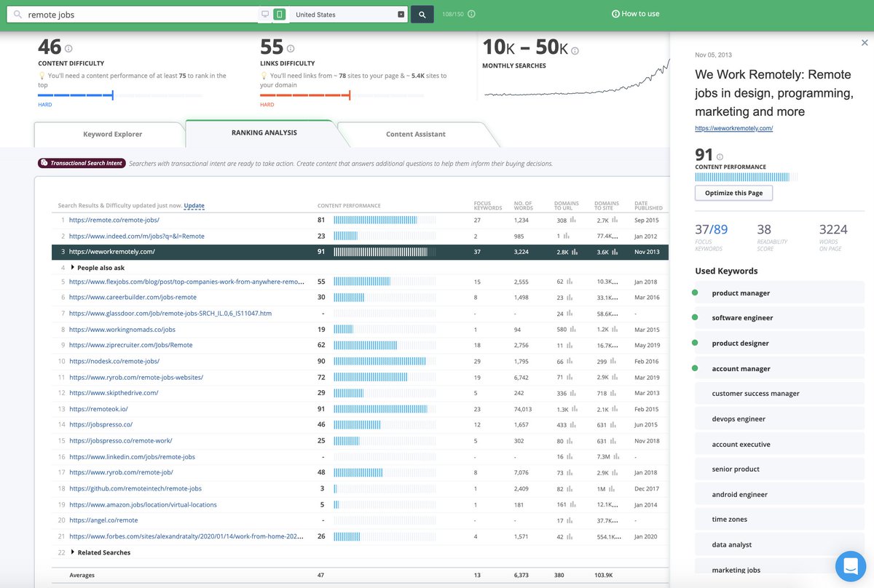This screenshot has width=874, height=588.
Task: Click the DATE PUBLISHED column header
Action: 648,206
